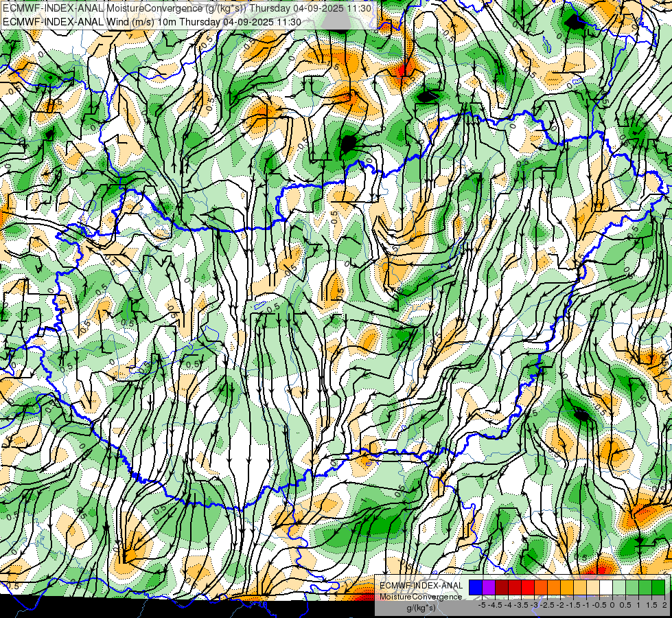Click the purple legend swatch between -5 and -4.5

click(489, 588)
